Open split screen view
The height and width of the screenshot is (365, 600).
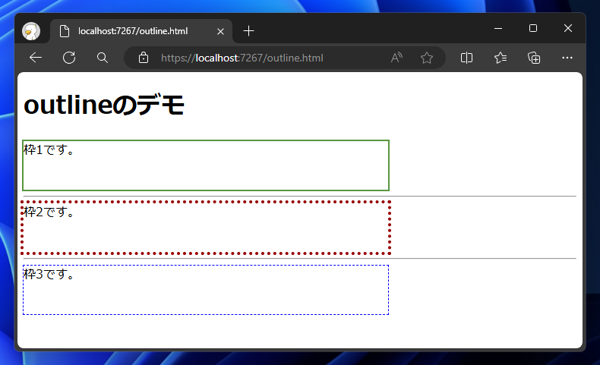tap(466, 58)
